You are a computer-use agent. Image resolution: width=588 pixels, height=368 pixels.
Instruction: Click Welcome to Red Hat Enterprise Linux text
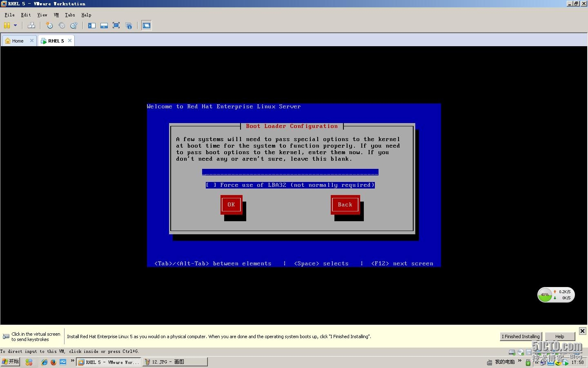coord(224,107)
